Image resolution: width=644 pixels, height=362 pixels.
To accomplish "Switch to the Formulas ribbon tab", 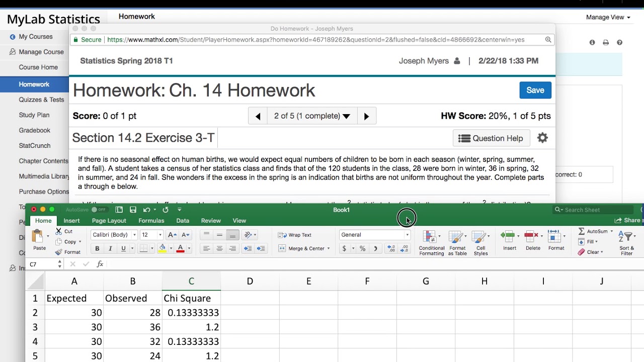I will pyautogui.click(x=151, y=221).
